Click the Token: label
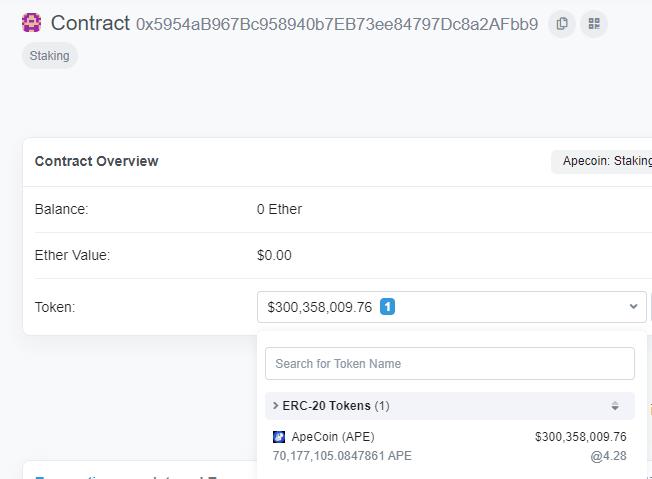 (55, 307)
